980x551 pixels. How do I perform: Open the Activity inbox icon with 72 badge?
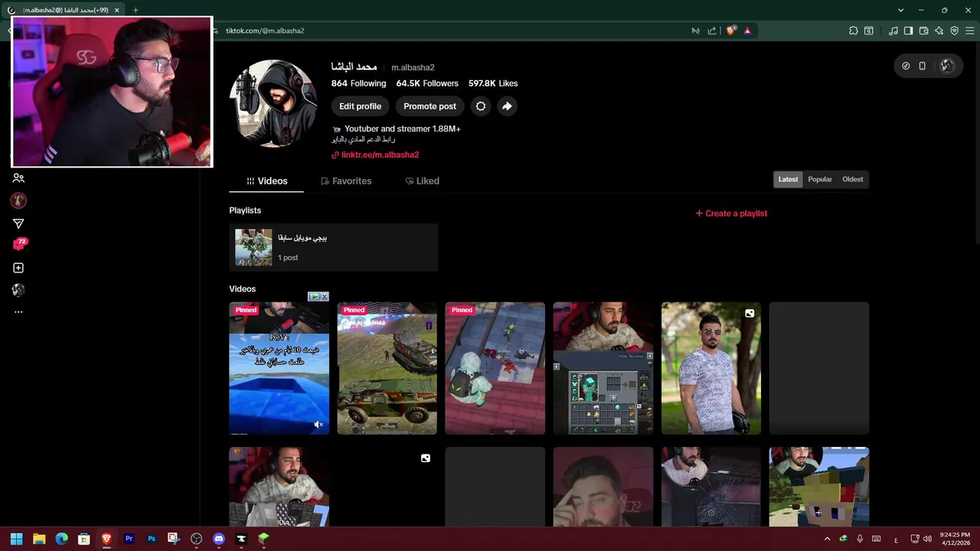coord(19,245)
